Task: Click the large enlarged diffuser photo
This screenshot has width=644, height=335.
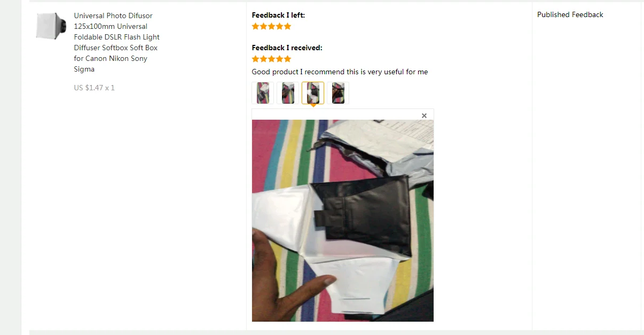Action: pos(343,221)
